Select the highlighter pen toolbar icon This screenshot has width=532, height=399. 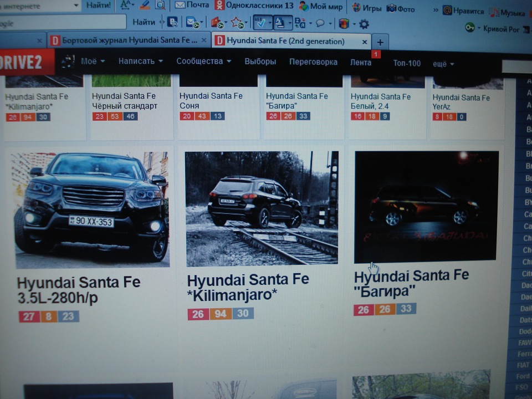(x=145, y=5)
